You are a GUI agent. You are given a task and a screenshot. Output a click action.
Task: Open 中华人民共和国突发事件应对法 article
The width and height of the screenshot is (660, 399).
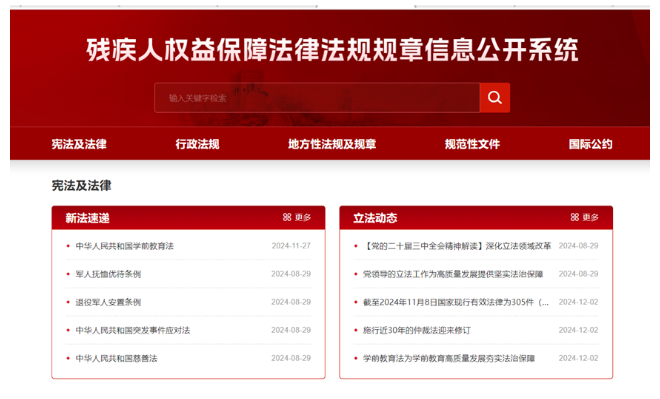coord(133,330)
